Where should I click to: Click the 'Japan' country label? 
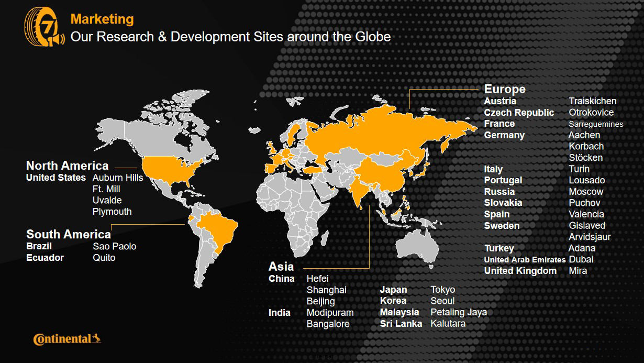(393, 290)
